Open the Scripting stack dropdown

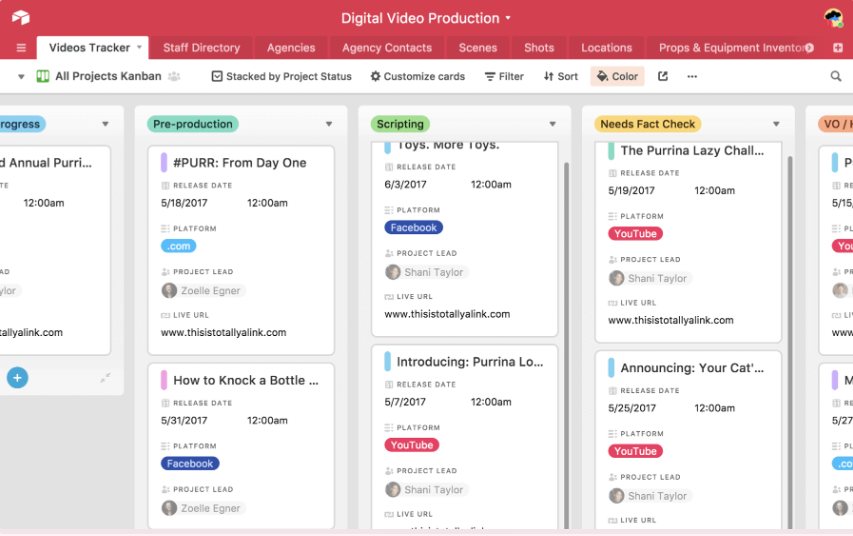coord(553,124)
